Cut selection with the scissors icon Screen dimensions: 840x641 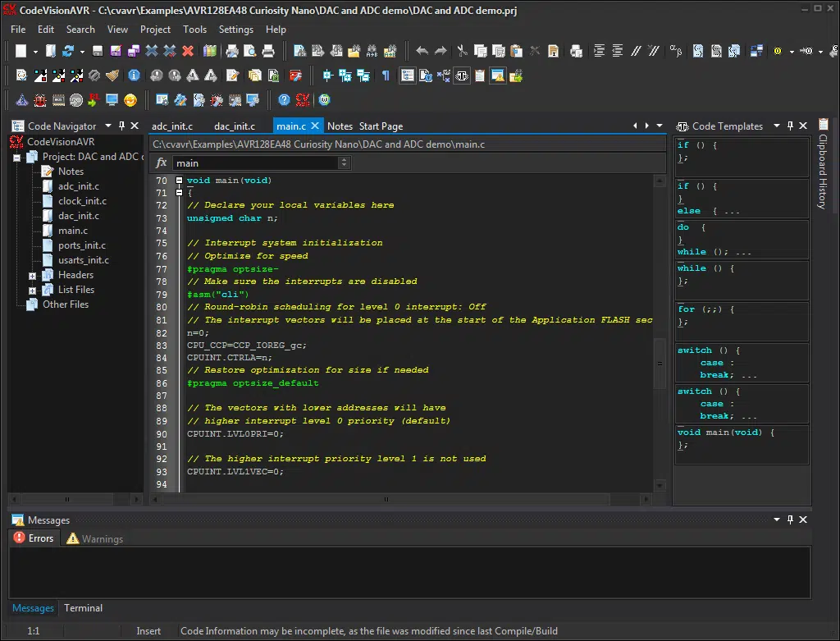pos(462,51)
